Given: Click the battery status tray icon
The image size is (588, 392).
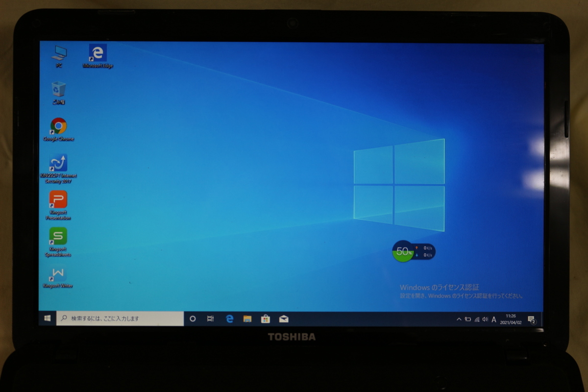Looking at the screenshot, I should (x=468, y=319).
